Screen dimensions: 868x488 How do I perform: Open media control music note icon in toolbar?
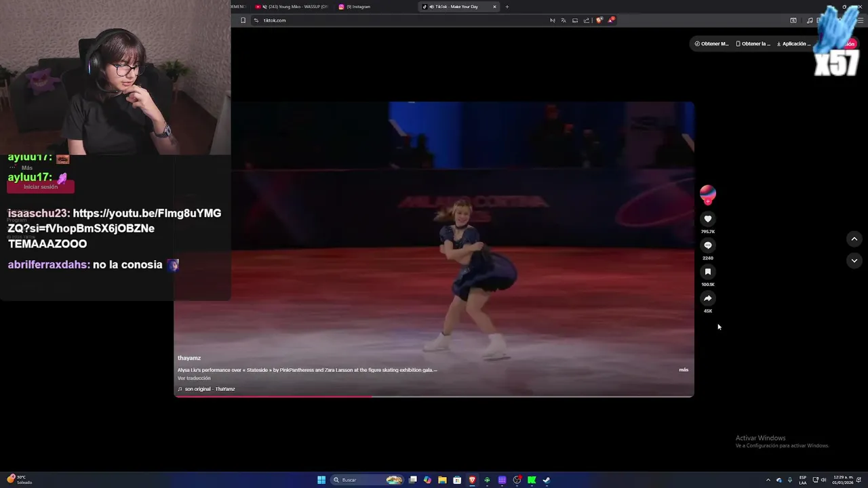(x=810, y=20)
